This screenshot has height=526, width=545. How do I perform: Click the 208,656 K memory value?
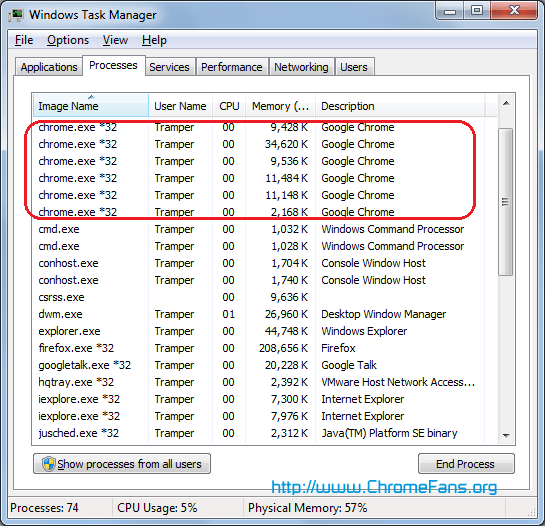[283, 348]
